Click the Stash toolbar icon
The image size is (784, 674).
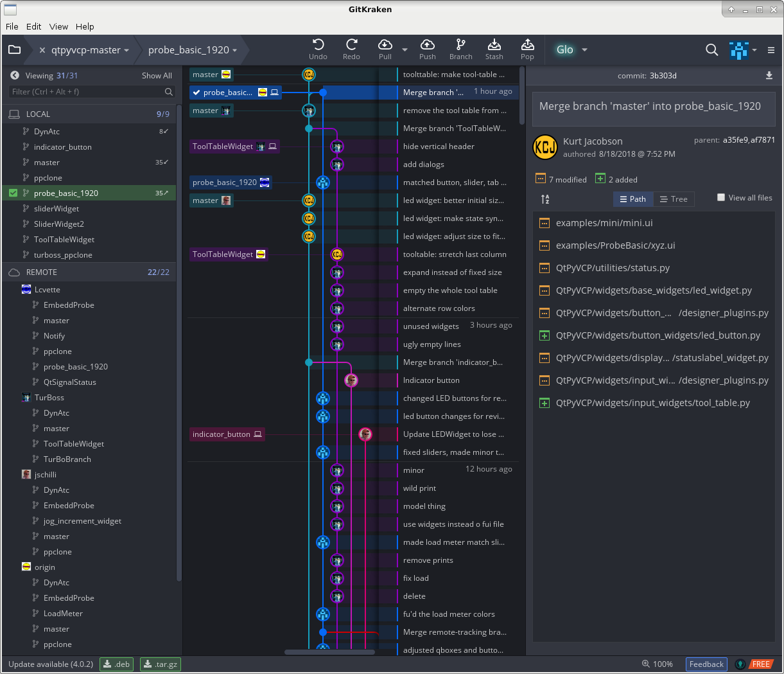[x=494, y=49]
